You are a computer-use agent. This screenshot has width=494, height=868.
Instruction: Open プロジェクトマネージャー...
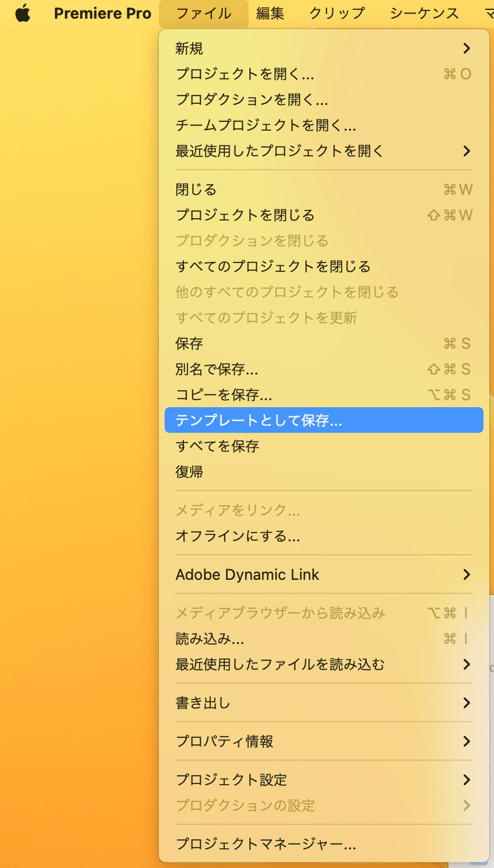(x=324, y=843)
